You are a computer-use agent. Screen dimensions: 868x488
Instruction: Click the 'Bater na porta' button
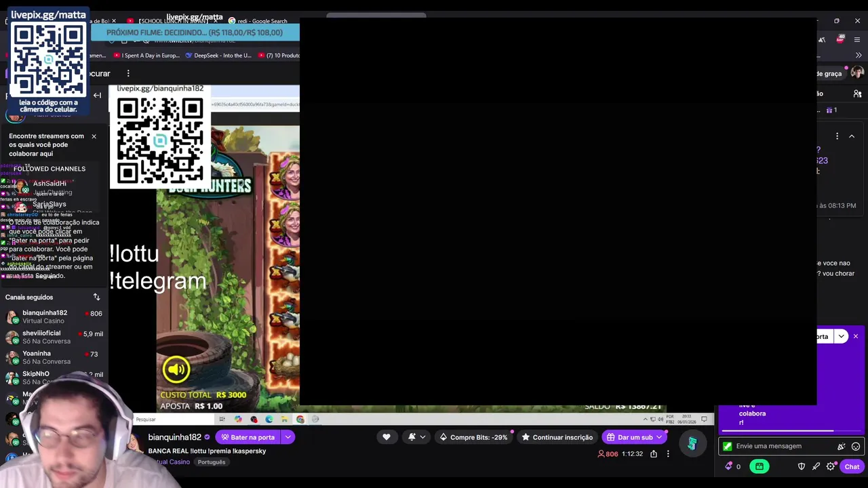[247, 437]
